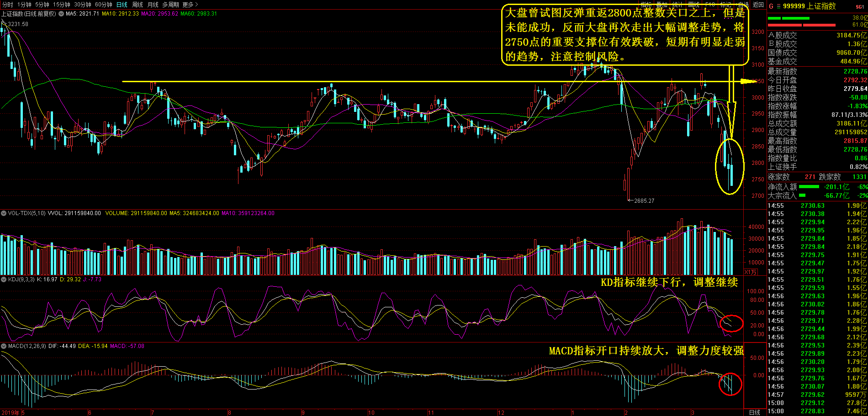Click the 返回 back button

click(758, 5)
